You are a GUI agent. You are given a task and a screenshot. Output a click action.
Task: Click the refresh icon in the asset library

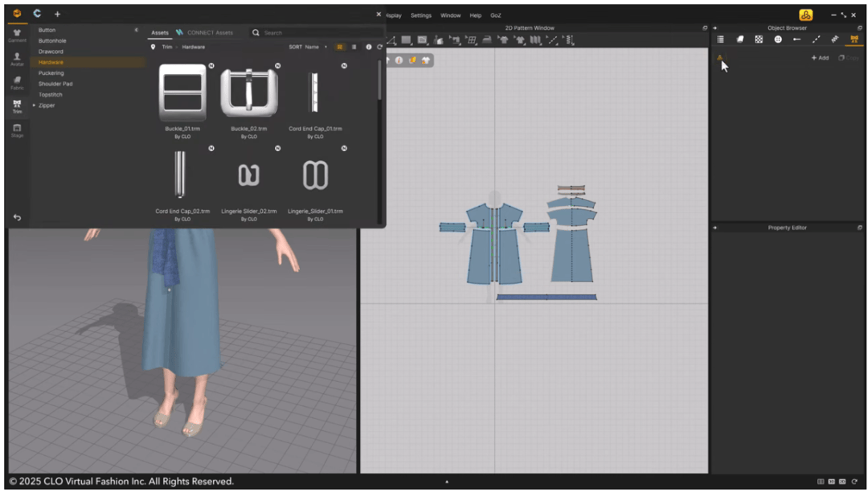point(379,47)
